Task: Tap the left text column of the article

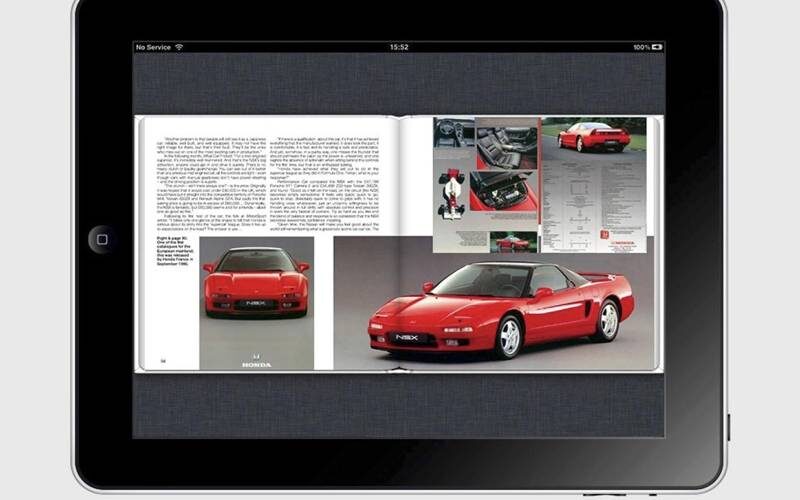Action: coord(211,184)
